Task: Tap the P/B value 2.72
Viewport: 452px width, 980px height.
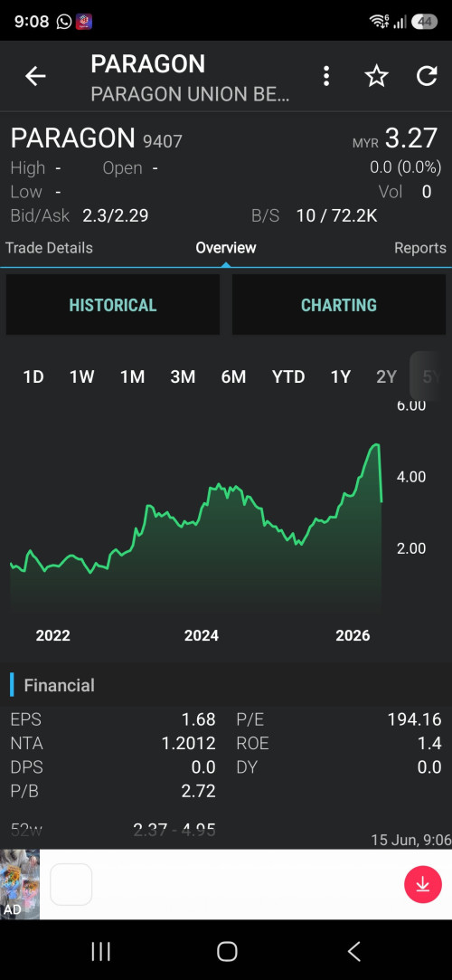Action: coord(199,791)
